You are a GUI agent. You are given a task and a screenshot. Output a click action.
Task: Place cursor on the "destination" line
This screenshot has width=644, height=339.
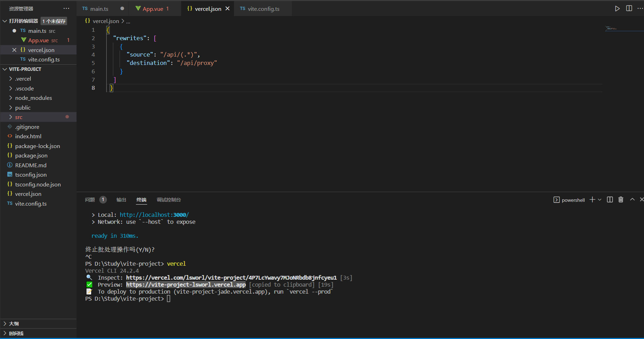[172, 63]
